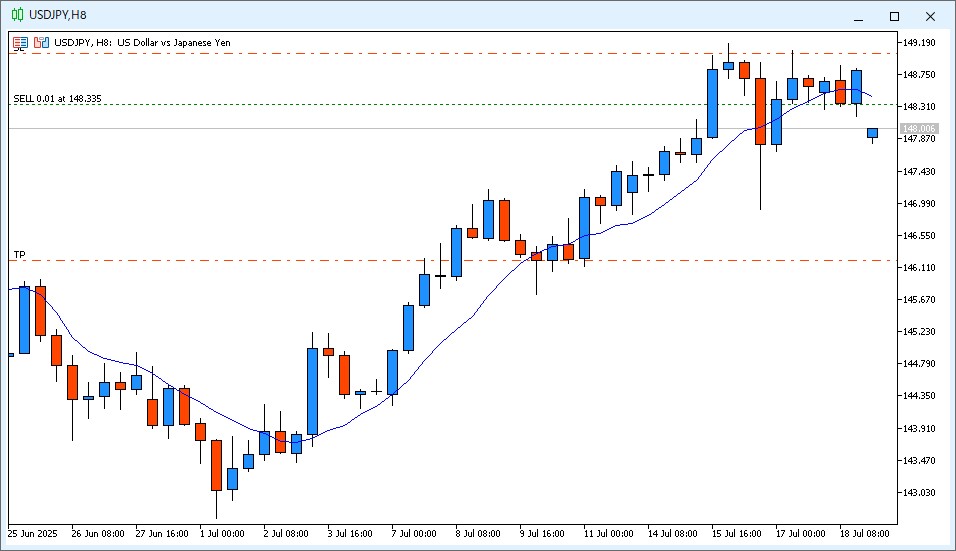Select the SELL 0.01 at 148.335 order label
The width and height of the screenshot is (956, 551).
tap(57, 99)
